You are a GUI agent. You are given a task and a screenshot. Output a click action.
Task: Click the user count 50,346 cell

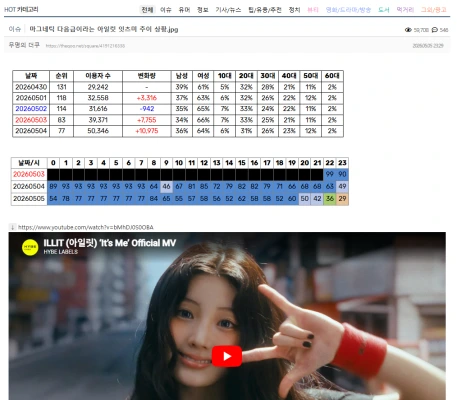click(98, 131)
